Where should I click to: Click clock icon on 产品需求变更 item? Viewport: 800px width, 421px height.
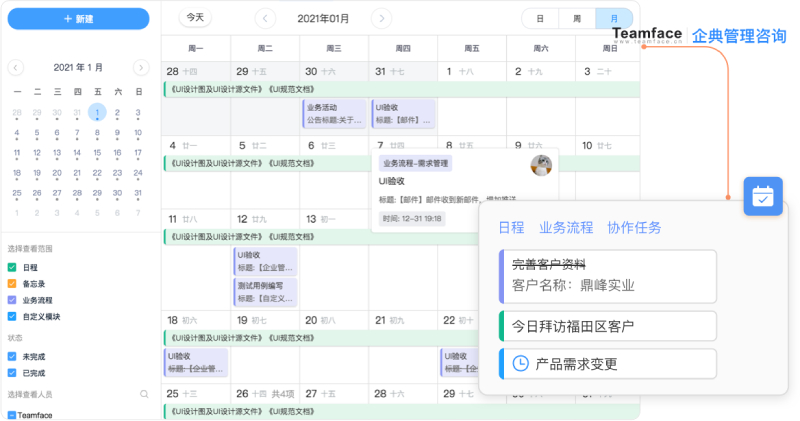(x=520, y=364)
